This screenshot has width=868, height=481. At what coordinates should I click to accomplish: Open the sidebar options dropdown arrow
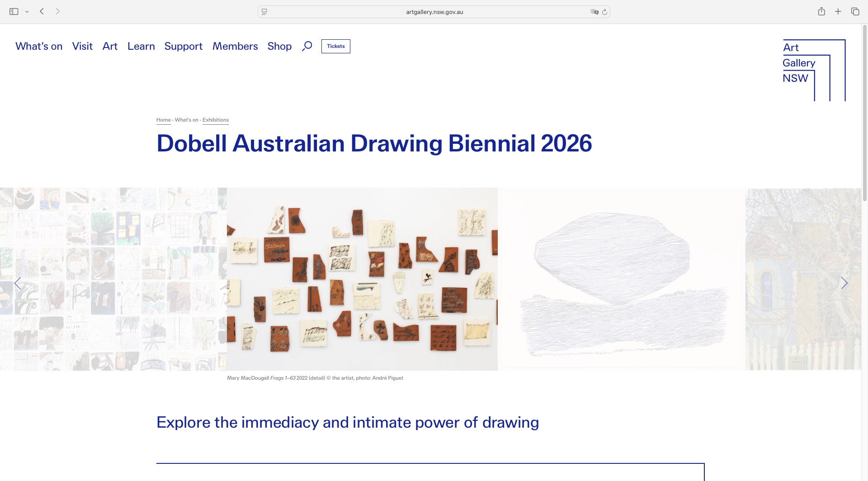pos(27,12)
